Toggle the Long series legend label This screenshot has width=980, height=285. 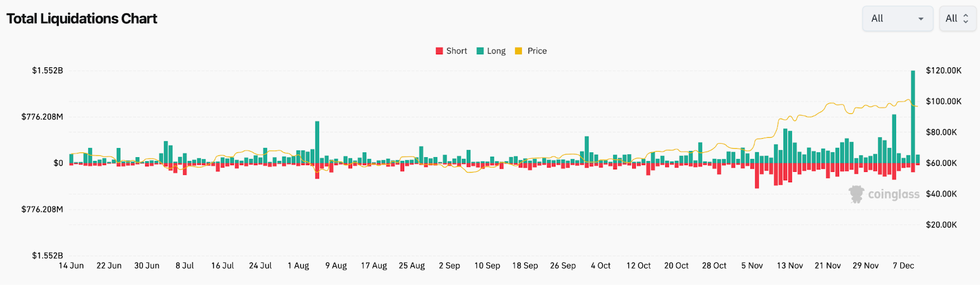pyautogui.click(x=496, y=51)
